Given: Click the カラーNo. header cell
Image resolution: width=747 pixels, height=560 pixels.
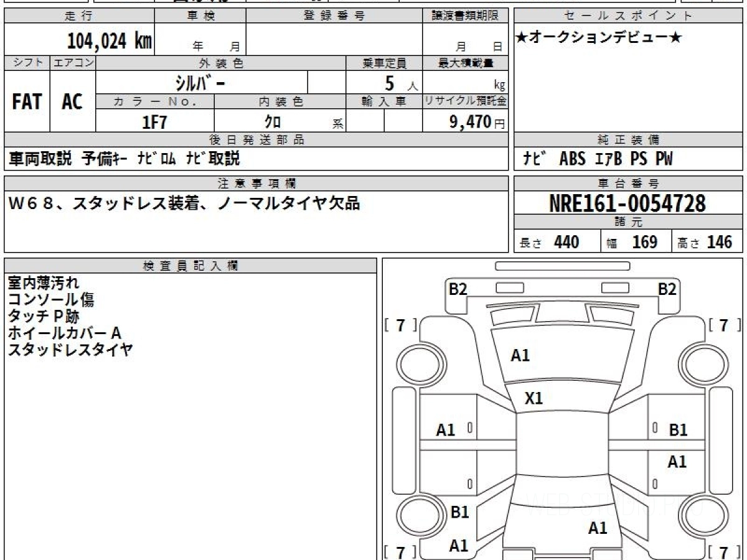Looking at the screenshot, I should (155, 101).
